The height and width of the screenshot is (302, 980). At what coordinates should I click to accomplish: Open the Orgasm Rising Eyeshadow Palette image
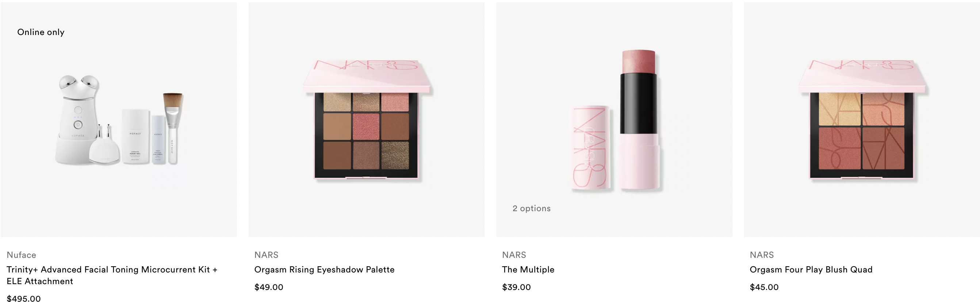click(x=366, y=120)
